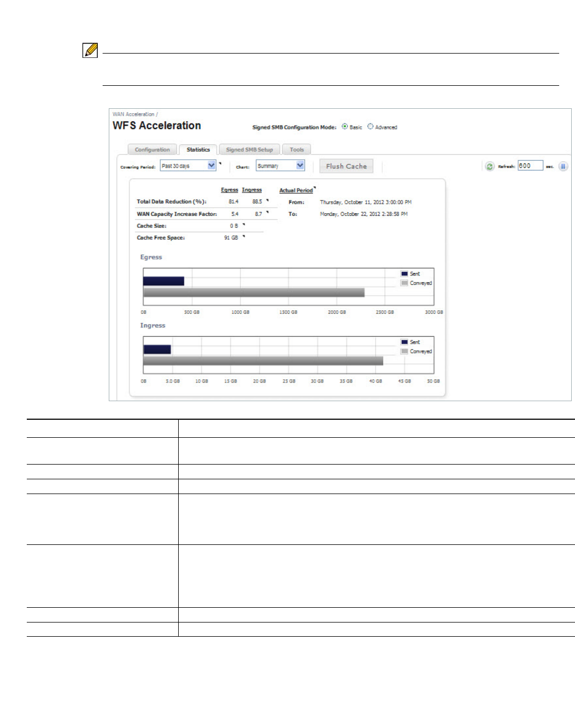Click the WAN Acceleration breadcrumb link
This screenshot has height=728, width=575.
pos(133,114)
